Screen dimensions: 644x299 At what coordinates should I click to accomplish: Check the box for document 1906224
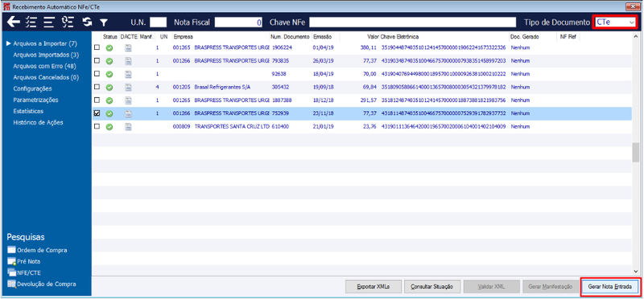click(97, 47)
